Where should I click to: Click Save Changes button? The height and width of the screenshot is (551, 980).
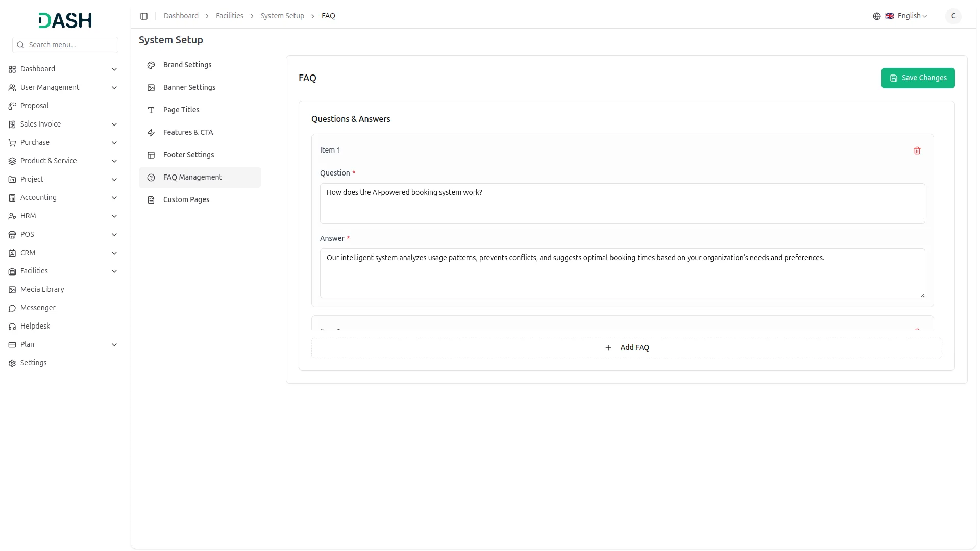[x=917, y=78]
